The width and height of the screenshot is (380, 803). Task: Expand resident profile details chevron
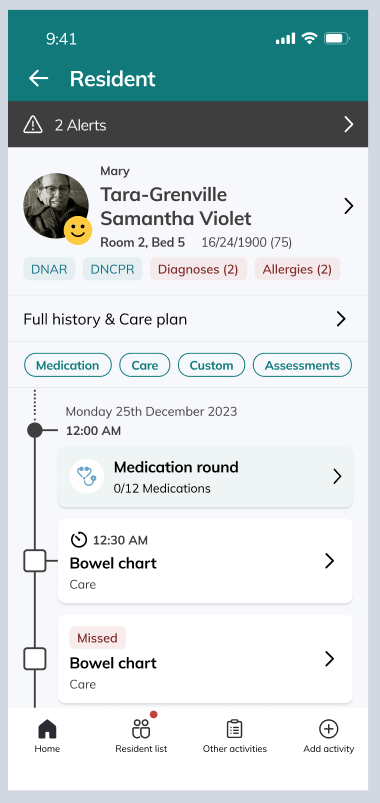point(349,206)
